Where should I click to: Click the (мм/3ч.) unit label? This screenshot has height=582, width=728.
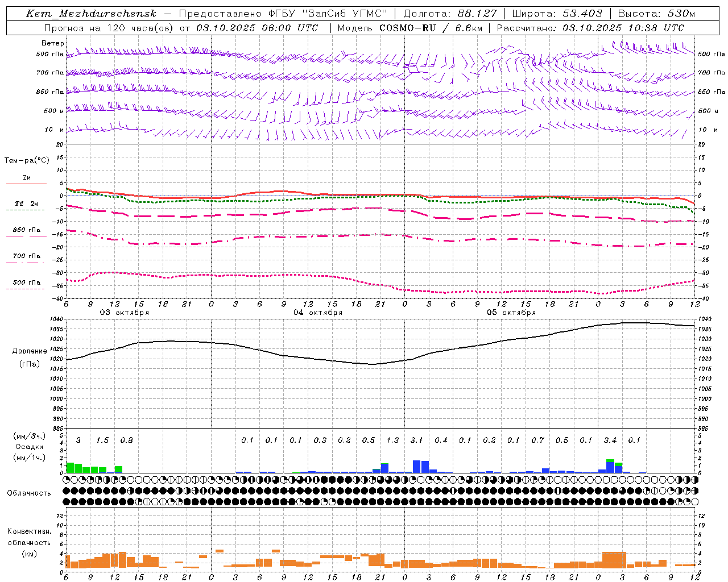click(30, 436)
